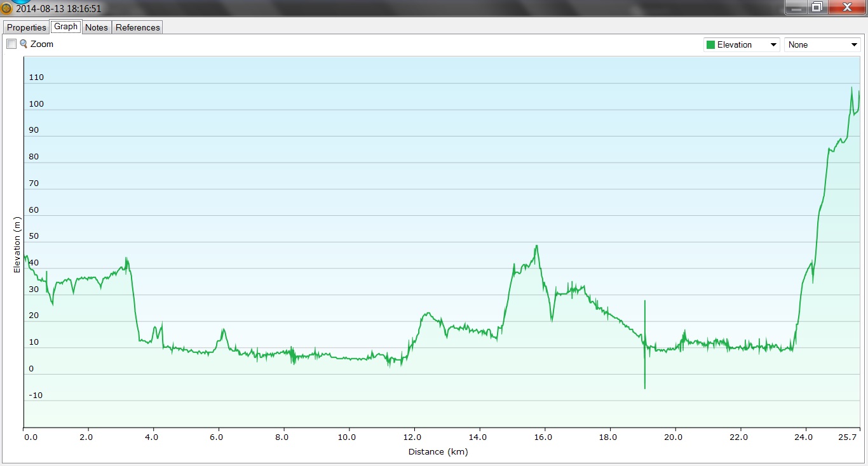
Task: Click the Elevation dropdown arrow
Action: (x=773, y=45)
